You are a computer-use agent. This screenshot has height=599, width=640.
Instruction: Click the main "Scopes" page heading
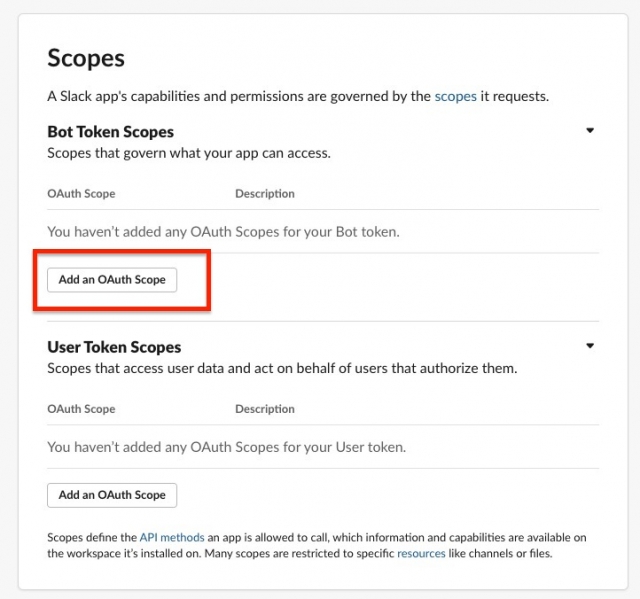(x=86, y=58)
